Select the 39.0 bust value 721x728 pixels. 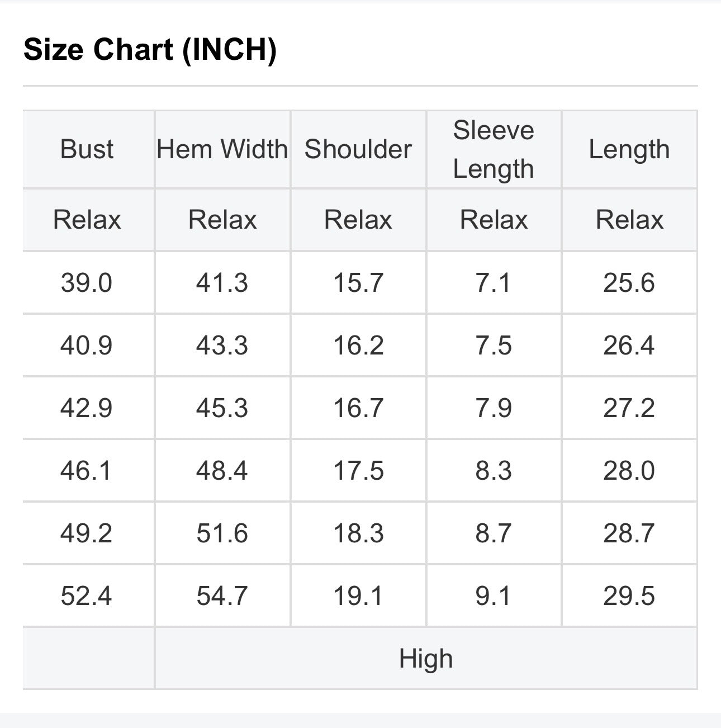[x=87, y=283]
